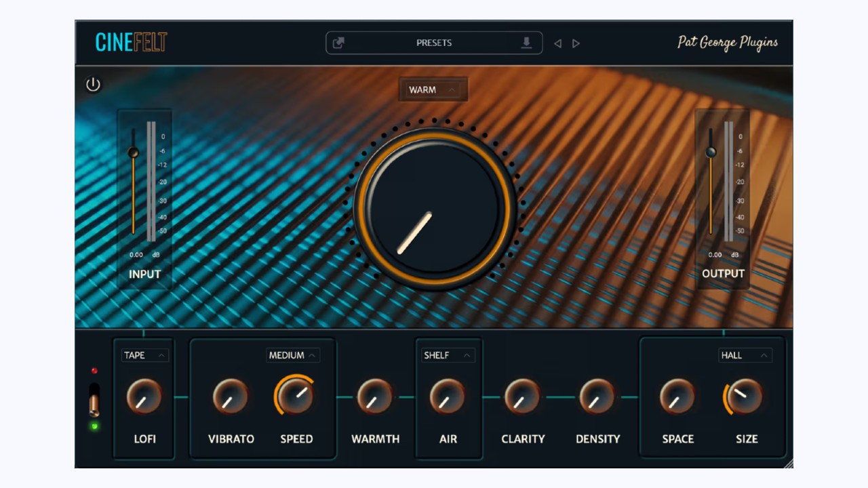The image size is (868, 488).
Task: Click the save preset download icon
Action: click(526, 43)
